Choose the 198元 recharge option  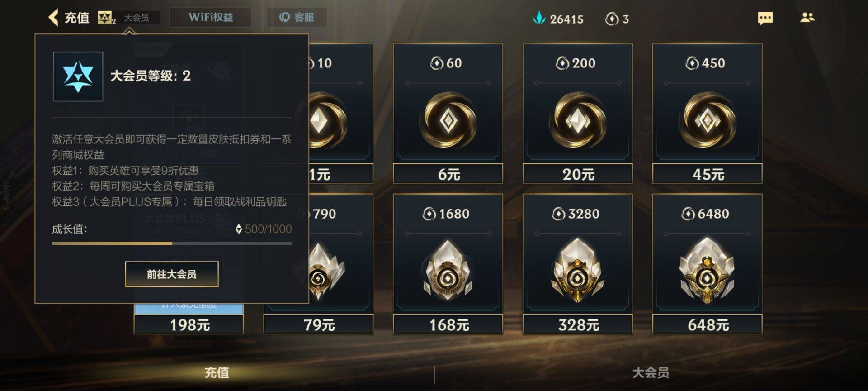click(x=189, y=324)
